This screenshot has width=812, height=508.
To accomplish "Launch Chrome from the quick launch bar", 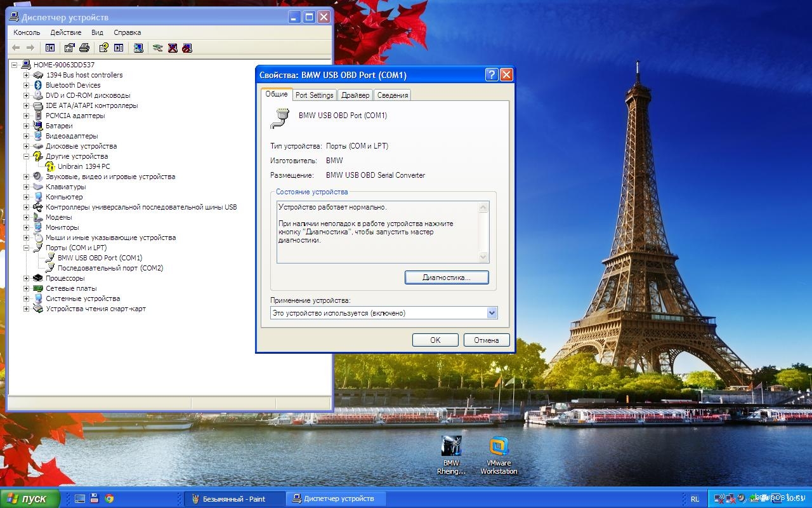I will tap(109, 498).
